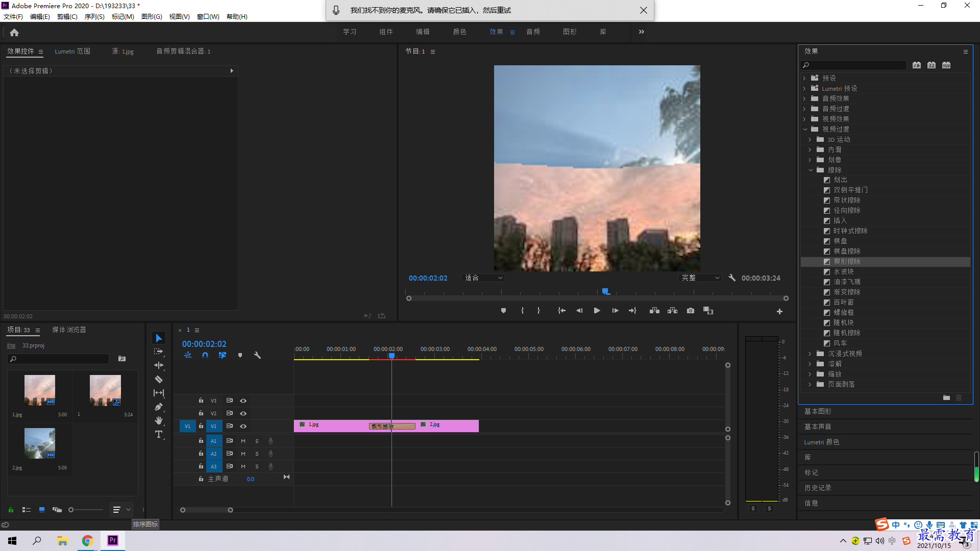
Task: Click the Extract button
Action: [x=672, y=311]
